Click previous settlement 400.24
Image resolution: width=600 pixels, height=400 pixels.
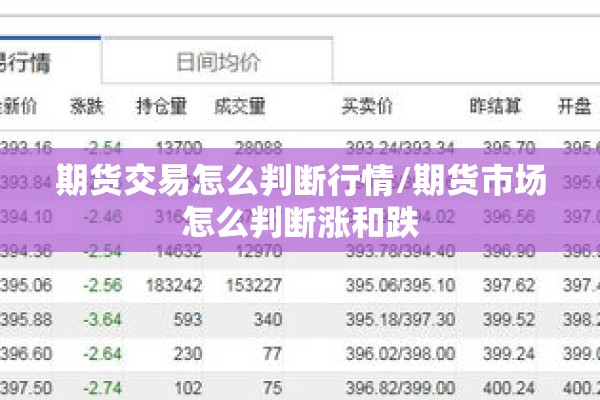[x=509, y=388]
